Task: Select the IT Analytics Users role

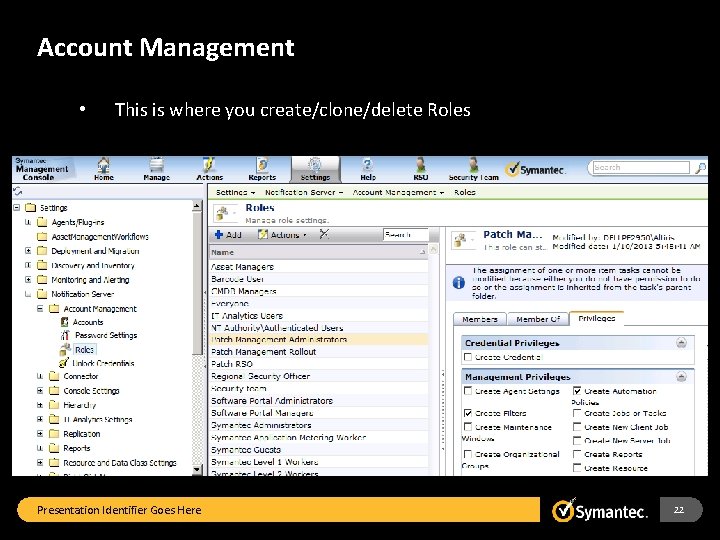Action: (x=319, y=315)
